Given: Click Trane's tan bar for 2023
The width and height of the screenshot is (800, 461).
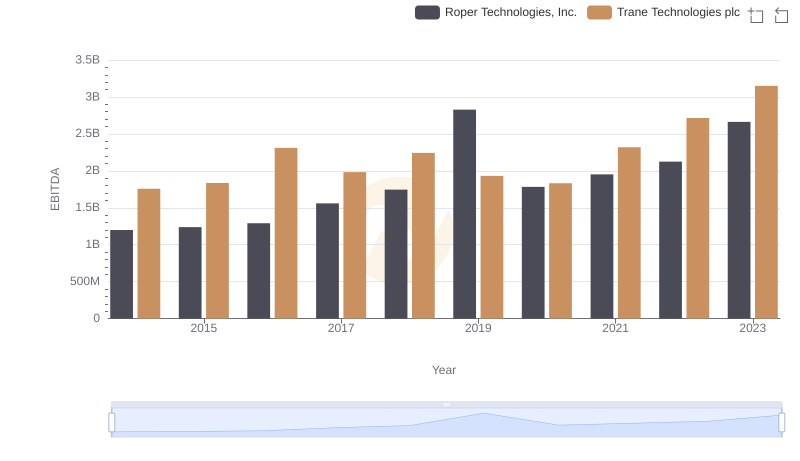Looking at the screenshot, I should (x=766, y=202).
